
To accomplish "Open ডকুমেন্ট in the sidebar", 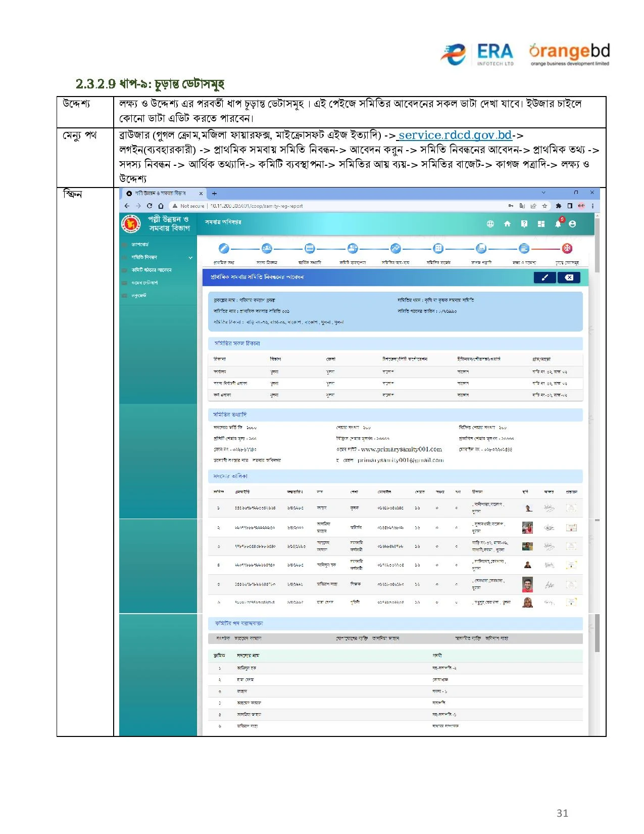I will click(x=139, y=295).
